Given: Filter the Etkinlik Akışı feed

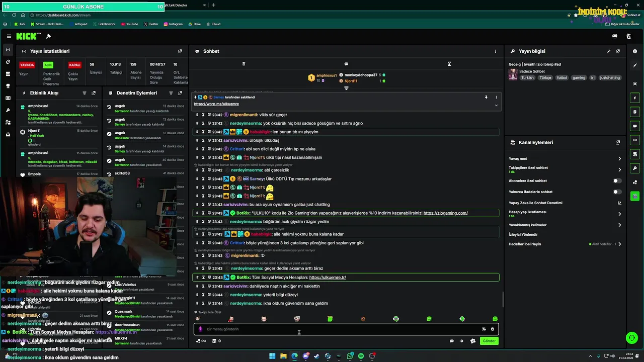Looking at the screenshot, I should click(85, 93).
